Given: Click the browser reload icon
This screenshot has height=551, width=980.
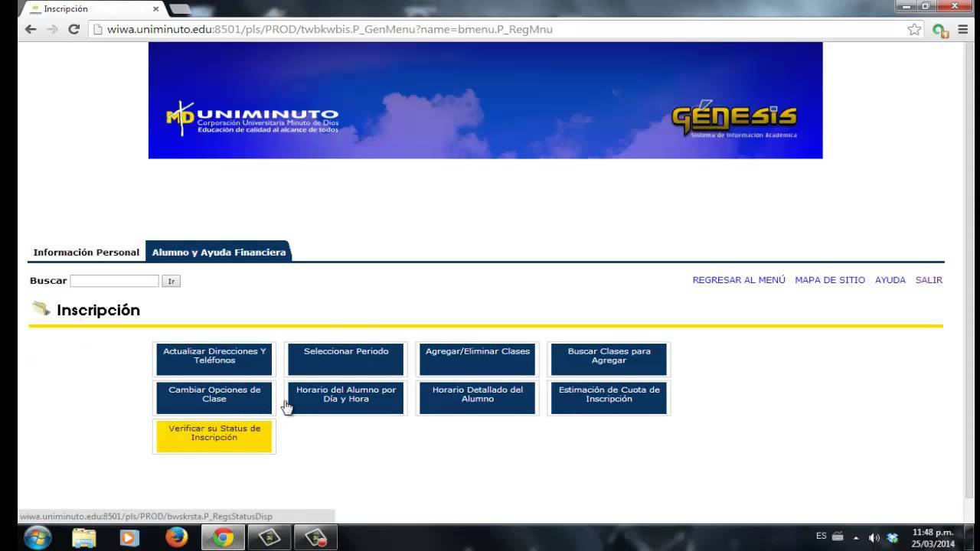Looking at the screenshot, I should (x=74, y=29).
